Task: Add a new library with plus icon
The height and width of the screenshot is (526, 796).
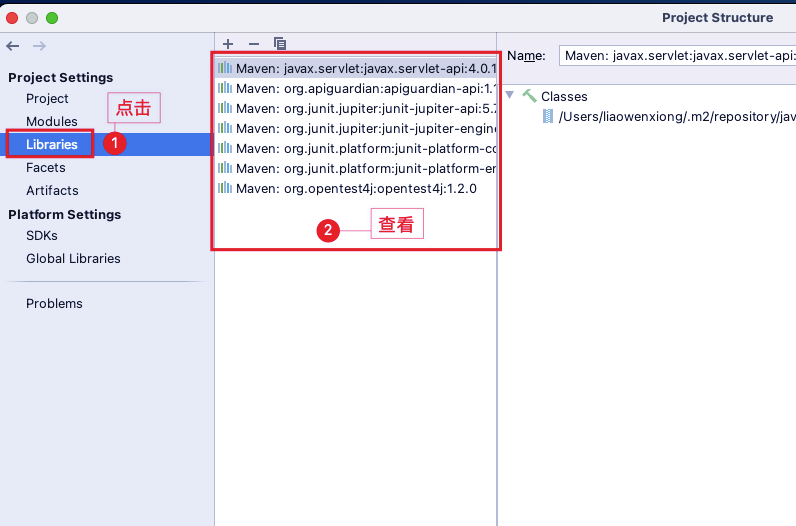Action: click(228, 44)
